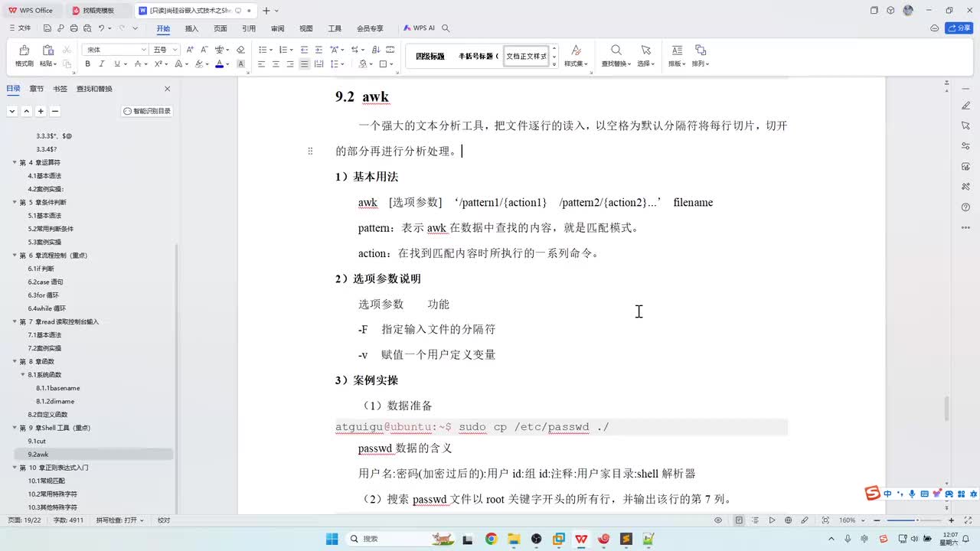Switch to the References (引用) ribbon tab
The image size is (980, 551).
click(x=249, y=28)
